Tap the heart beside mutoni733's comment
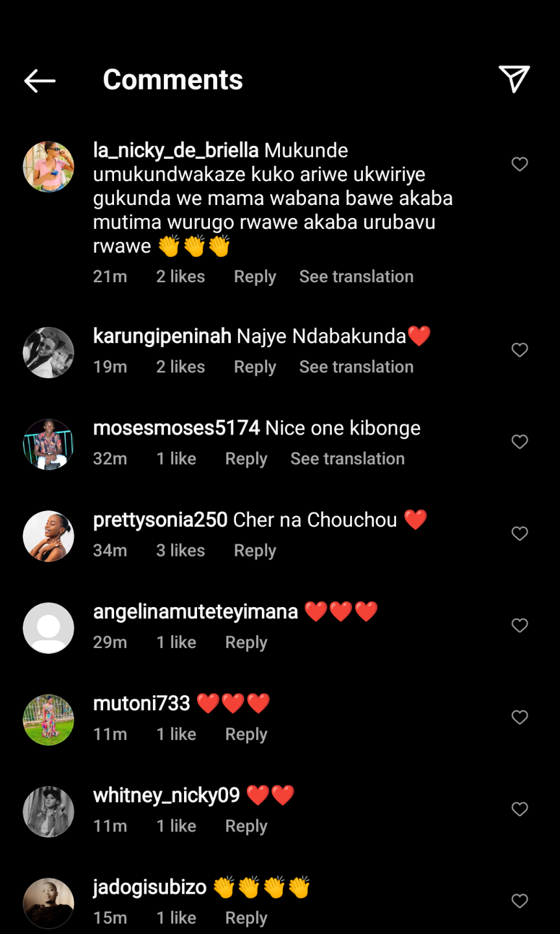Viewport: 560px width, 934px height. click(520, 717)
